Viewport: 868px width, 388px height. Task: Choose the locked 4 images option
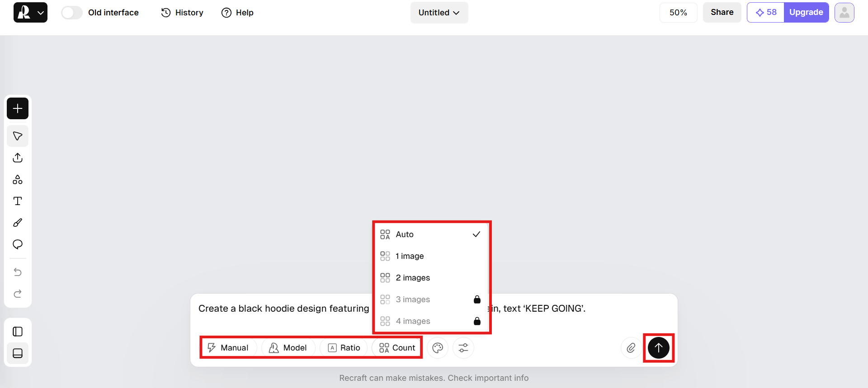tap(432, 321)
